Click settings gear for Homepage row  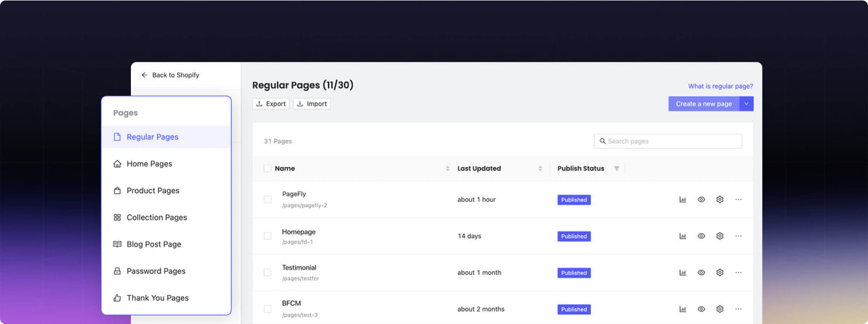pos(720,236)
